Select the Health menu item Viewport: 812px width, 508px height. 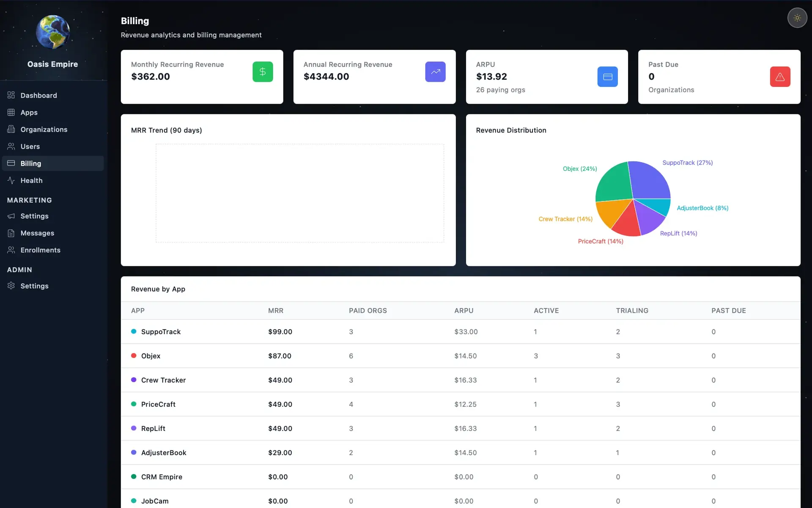pyautogui.click(x=53, y=180)
